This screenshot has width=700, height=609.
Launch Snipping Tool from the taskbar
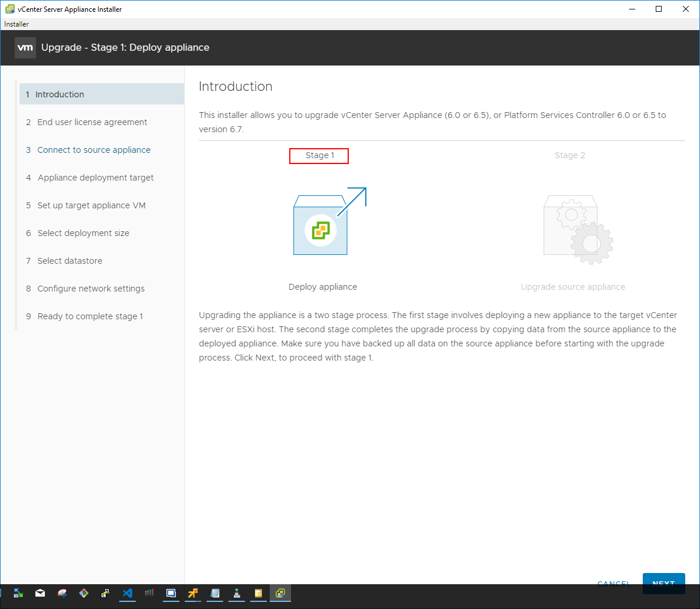62,593
